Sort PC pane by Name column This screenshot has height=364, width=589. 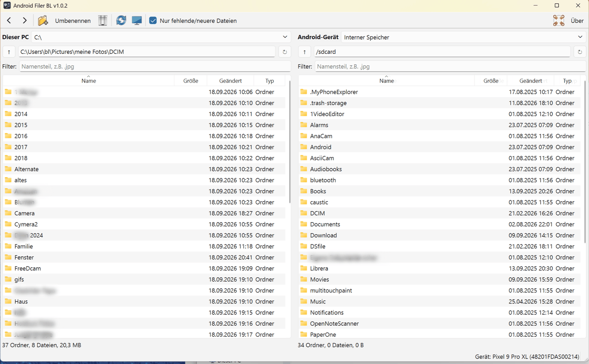coord(89,80)
